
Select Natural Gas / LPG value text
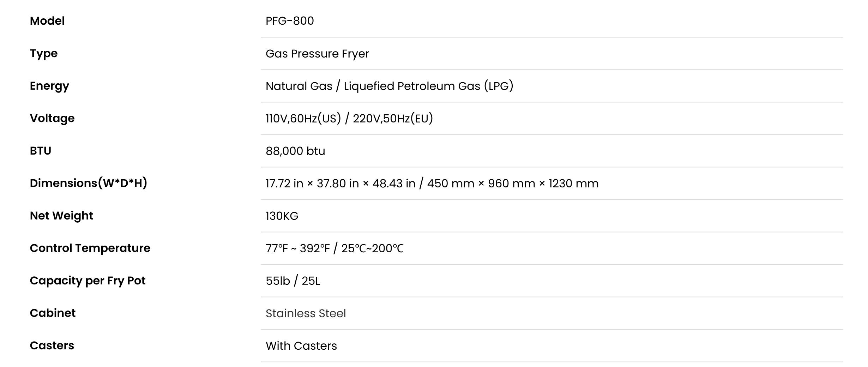[x=390, y=86]
